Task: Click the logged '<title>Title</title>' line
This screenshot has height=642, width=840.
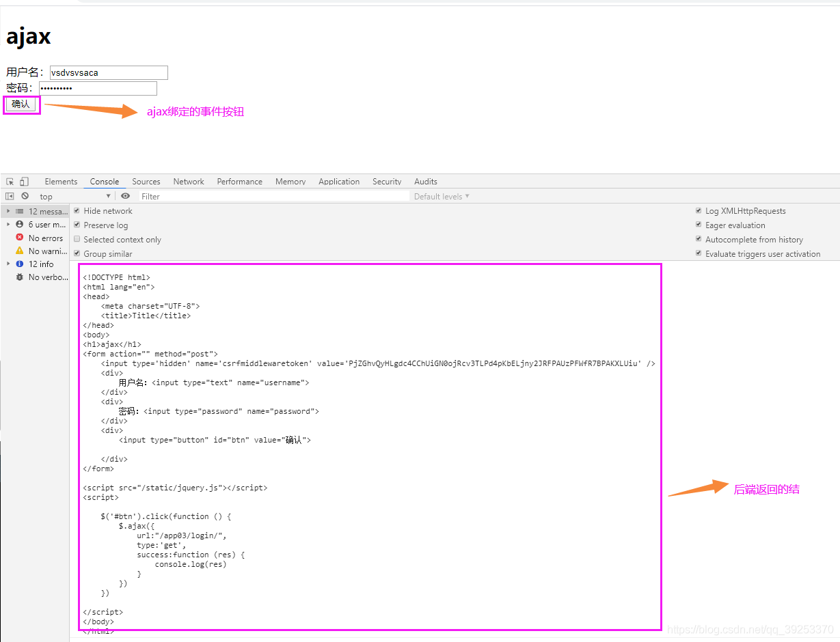Action: pos(146,316)
